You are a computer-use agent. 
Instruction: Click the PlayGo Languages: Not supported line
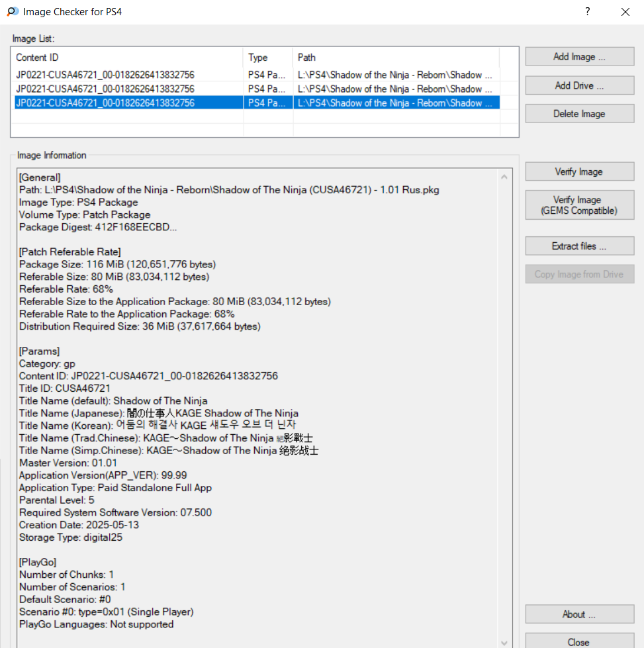(x=97, y=624)
